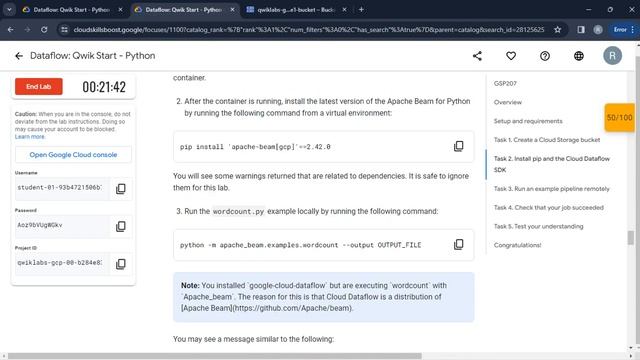The image size is (640, 360).
Task: Open language selector globe icon
Action: (579, 56)
